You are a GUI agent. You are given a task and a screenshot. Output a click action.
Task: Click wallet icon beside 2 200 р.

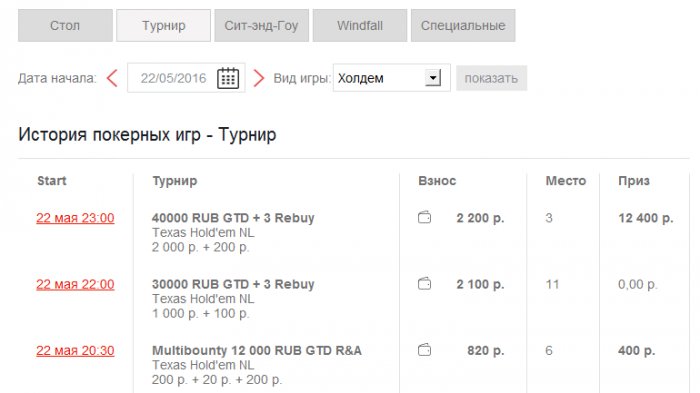pos(425,217)
